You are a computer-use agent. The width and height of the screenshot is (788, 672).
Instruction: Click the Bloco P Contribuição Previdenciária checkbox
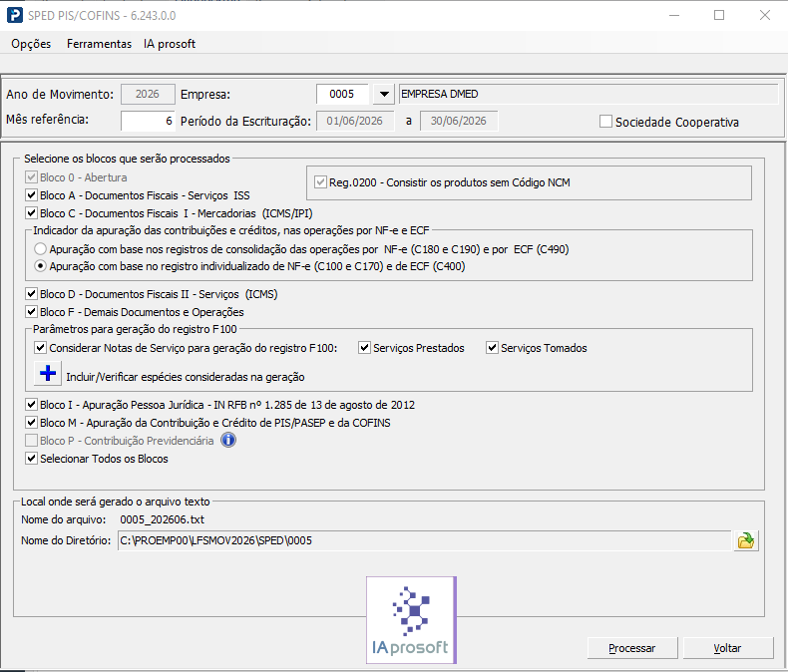pyautogui.click(x=31, y=441)
